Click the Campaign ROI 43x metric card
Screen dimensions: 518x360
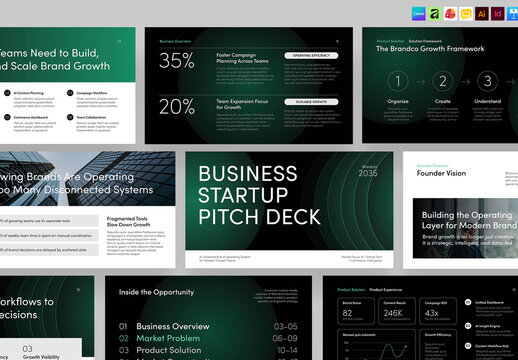[x=438, y=311]
